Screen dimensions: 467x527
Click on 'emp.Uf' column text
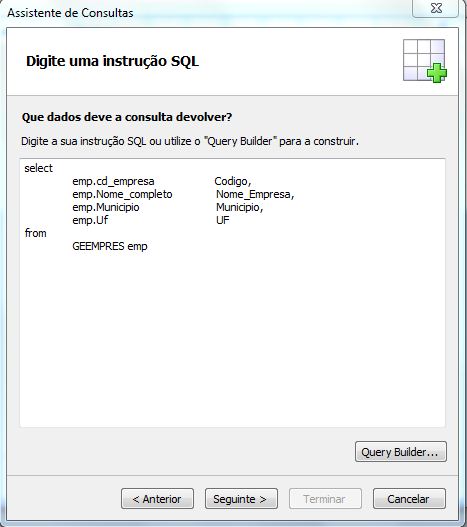90,220
